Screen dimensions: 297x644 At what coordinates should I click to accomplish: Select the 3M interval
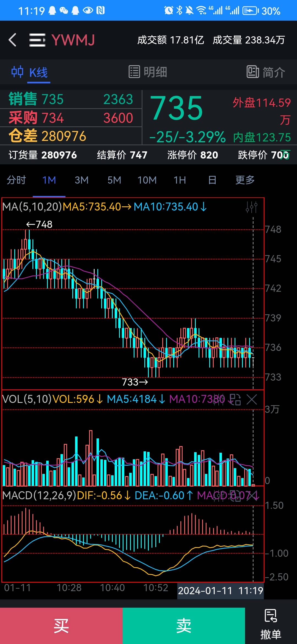click(82, 180)
